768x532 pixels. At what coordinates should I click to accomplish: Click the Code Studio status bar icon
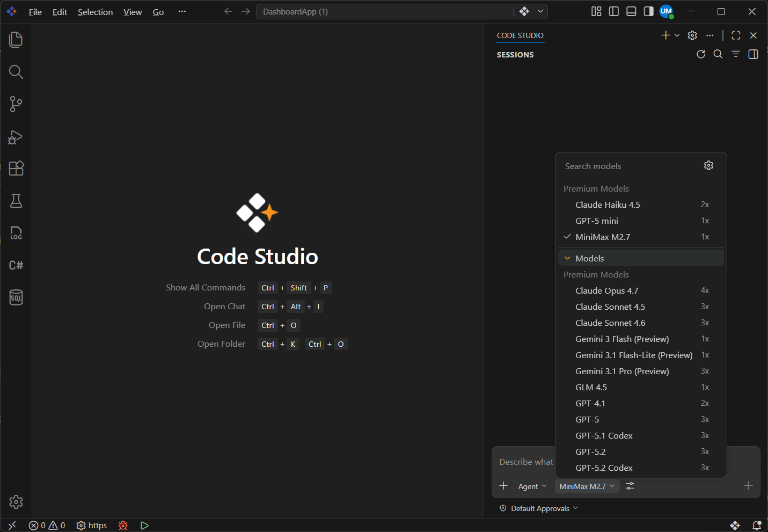(x=735, y=526)
